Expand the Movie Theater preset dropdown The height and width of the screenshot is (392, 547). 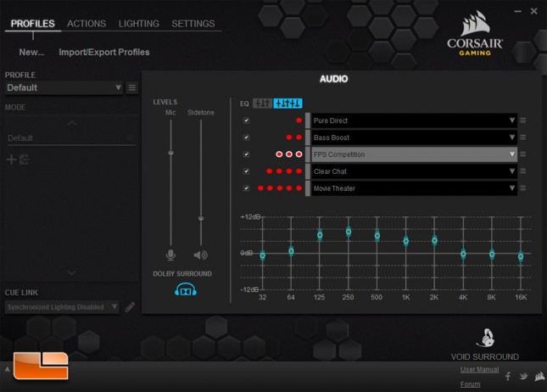click(414, 188)
